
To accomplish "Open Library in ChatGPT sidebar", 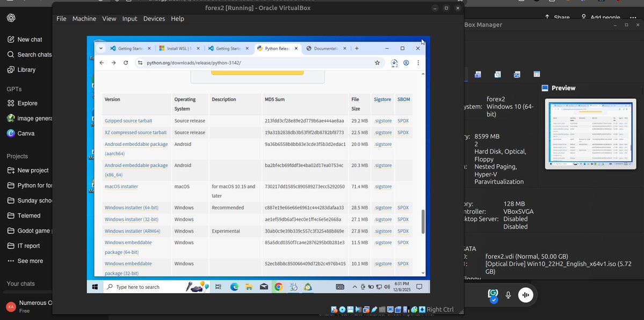I will [21, 70].
